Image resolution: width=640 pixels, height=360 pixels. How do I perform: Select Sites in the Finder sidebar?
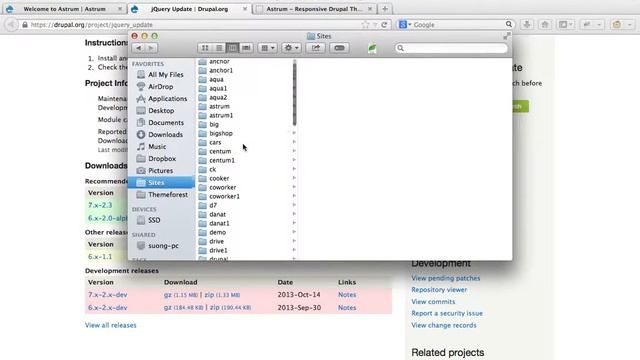[161, 182]
